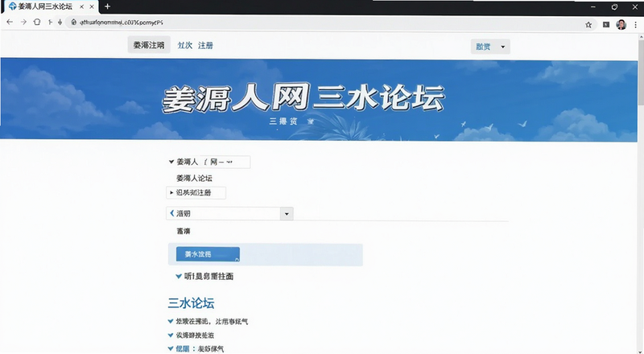644x354 pixels.
Task: Close the 姜㵎人网三水论坛 tab
Action: click(92, 6)
